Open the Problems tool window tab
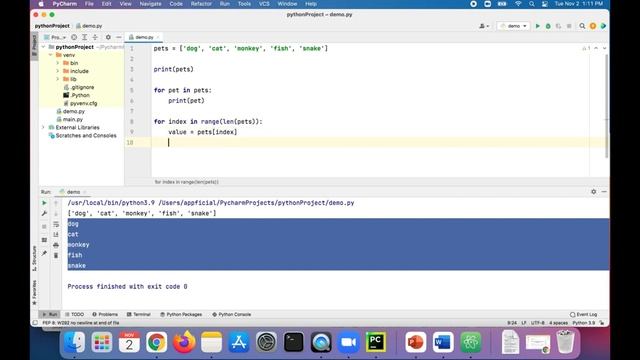The image size is (640, 360). (x=105, y=314)
